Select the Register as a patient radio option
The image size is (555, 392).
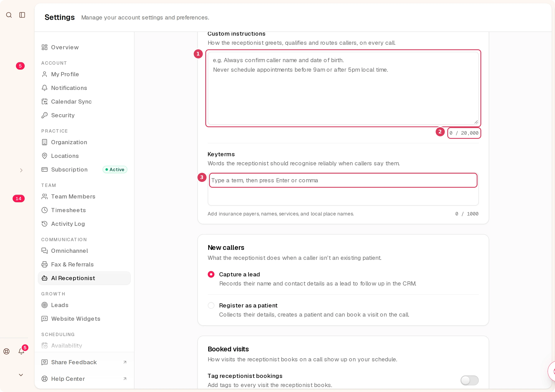pos(211,305)
